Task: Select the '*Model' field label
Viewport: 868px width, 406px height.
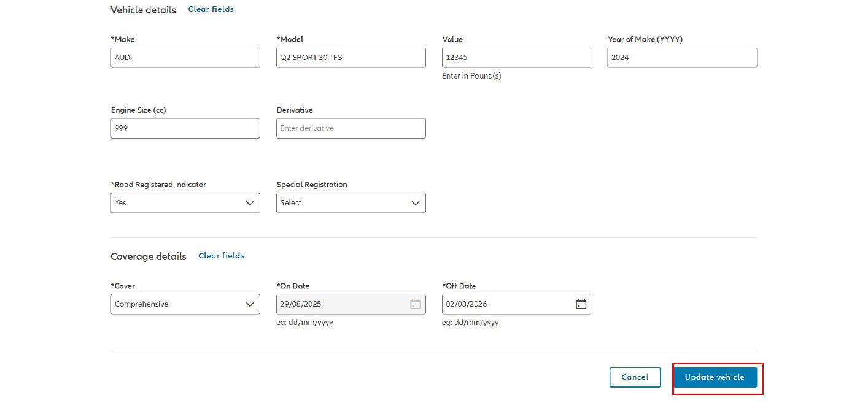Action: click(x=290, y=39)
